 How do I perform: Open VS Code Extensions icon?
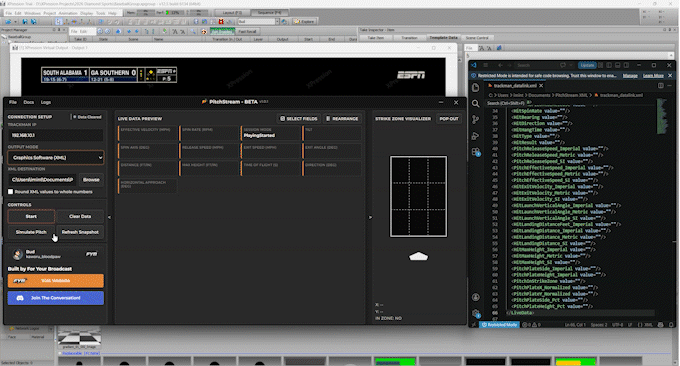click(476, 152)
